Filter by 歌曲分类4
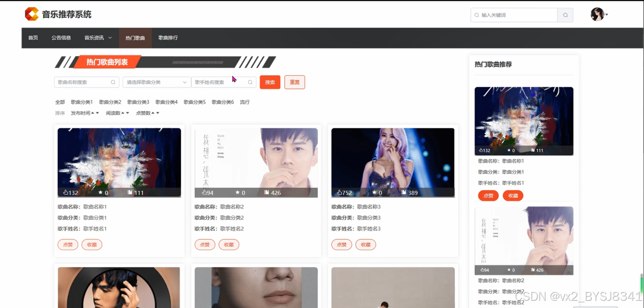 click(166, 102)
